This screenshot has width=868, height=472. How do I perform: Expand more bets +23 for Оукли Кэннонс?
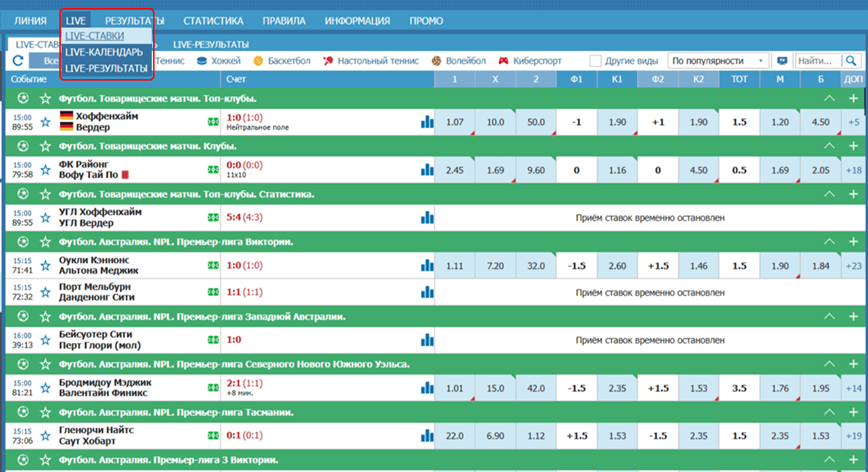(853, 265)
